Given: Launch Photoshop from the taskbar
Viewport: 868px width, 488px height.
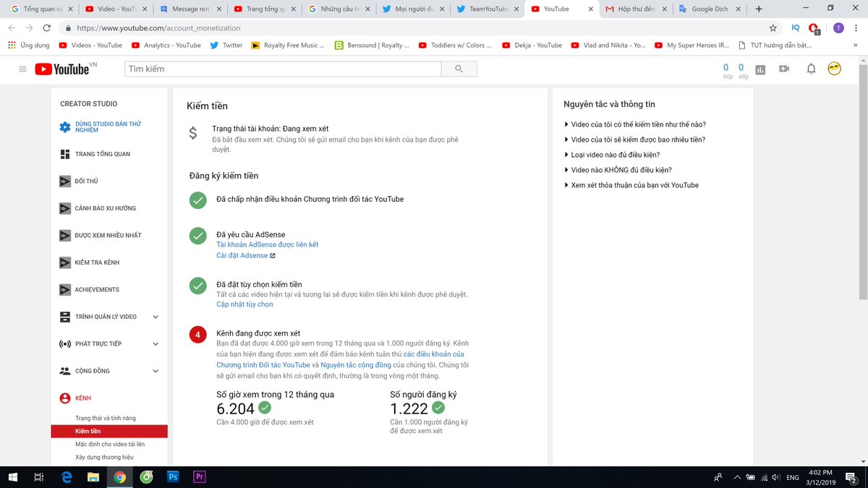Looking at the screenshot, I should pos(173,477).
